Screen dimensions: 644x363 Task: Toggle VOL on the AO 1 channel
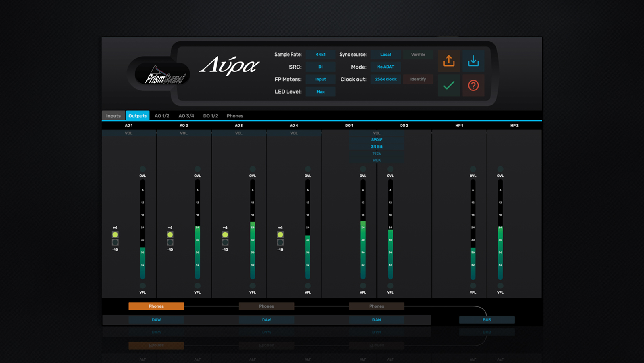click(129, 133)
